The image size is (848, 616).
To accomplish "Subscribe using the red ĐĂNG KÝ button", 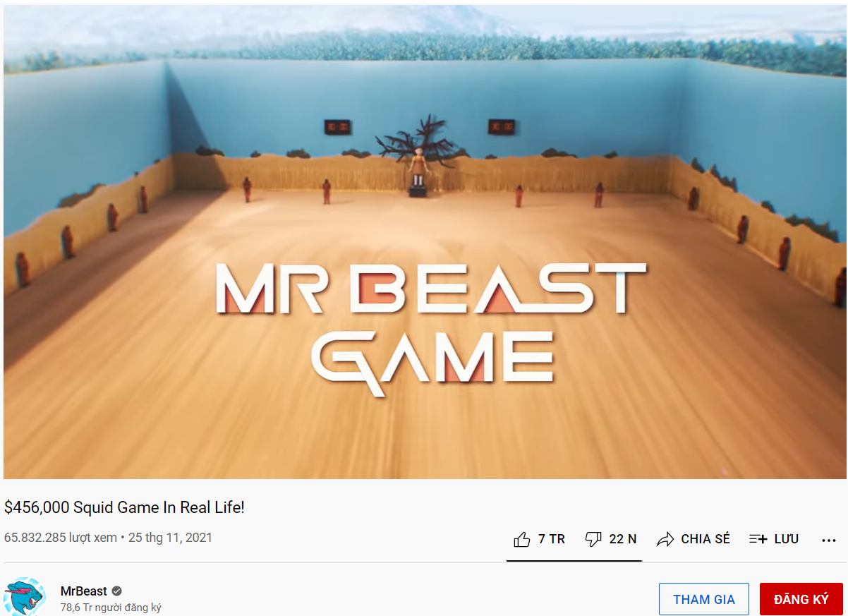I will pos(801,599).
